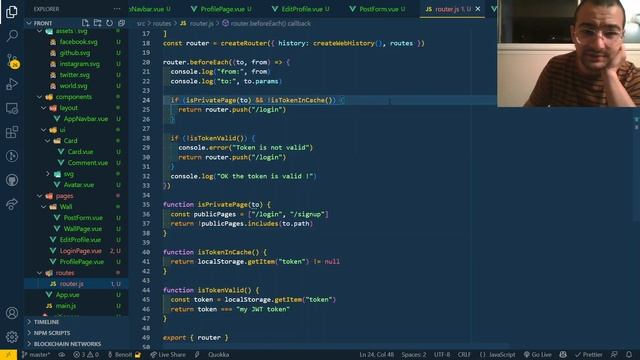Click the router.beforeEach() callback breadcrumb

pos(267,24)
